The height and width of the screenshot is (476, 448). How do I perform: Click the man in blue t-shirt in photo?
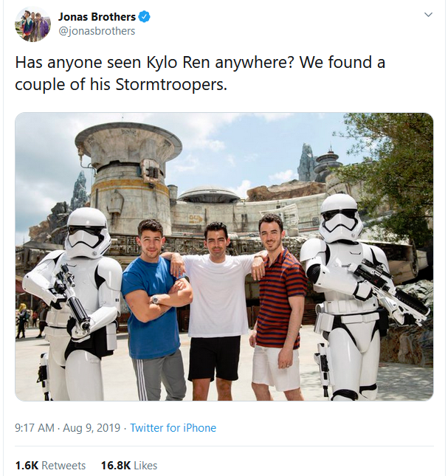tap(156, 310)
